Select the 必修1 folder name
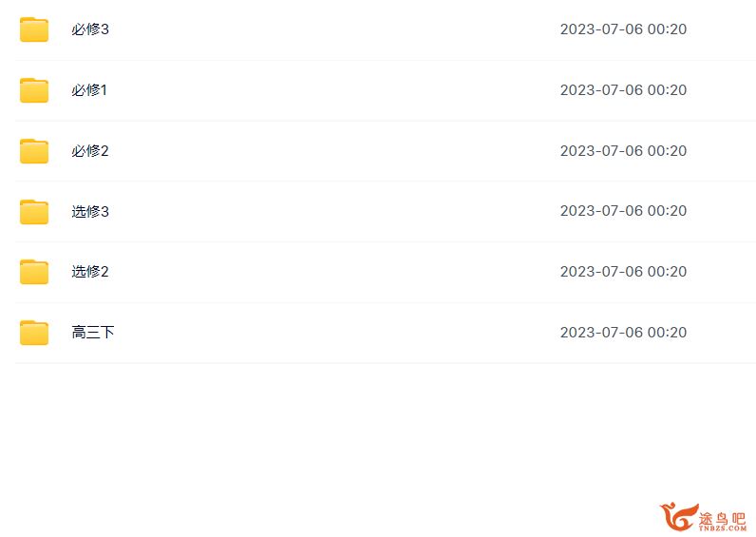The height and width of the screenshot is (537, 756). 89,90
